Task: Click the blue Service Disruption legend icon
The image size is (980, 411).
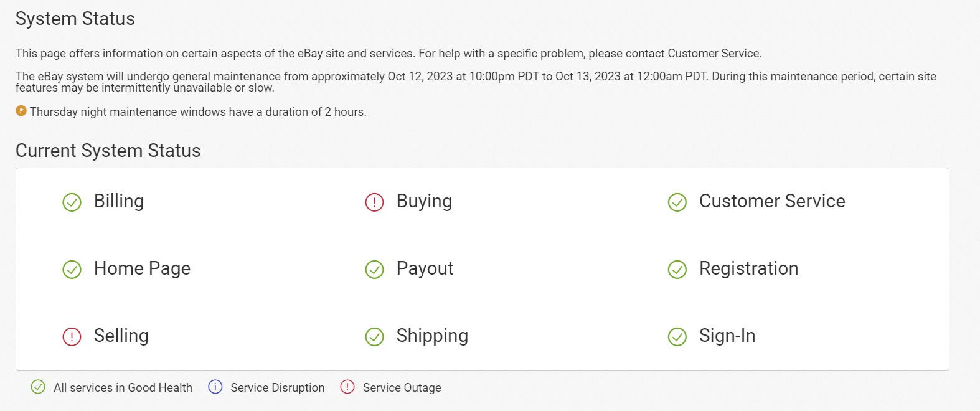Action: tap(215, 387)
